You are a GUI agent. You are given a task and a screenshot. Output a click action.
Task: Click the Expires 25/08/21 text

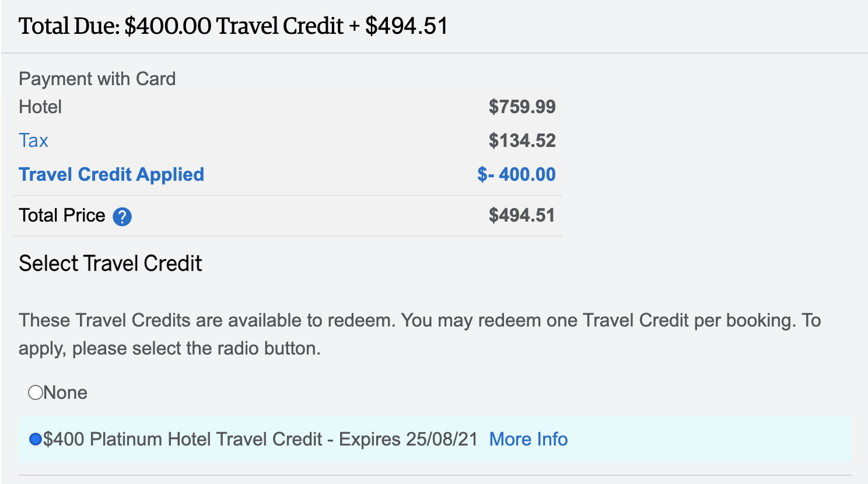pyautogui.click(x=408, y=439)
